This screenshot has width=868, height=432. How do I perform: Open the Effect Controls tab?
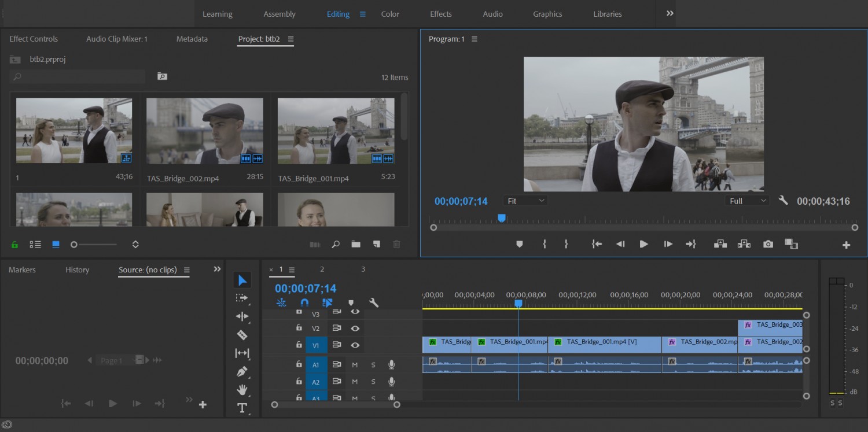click(34, 39)
